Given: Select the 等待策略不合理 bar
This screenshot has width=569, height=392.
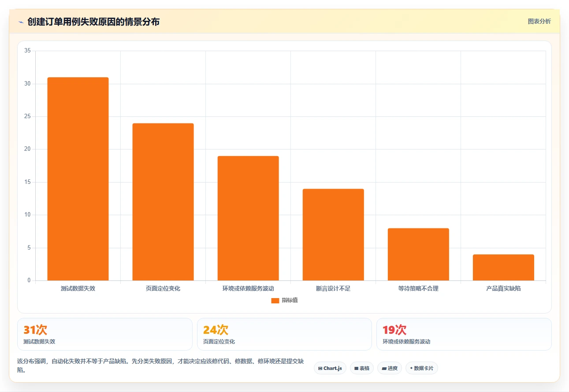Looking at the screenshot, I should pyautogui.click(x=418, y=254).
